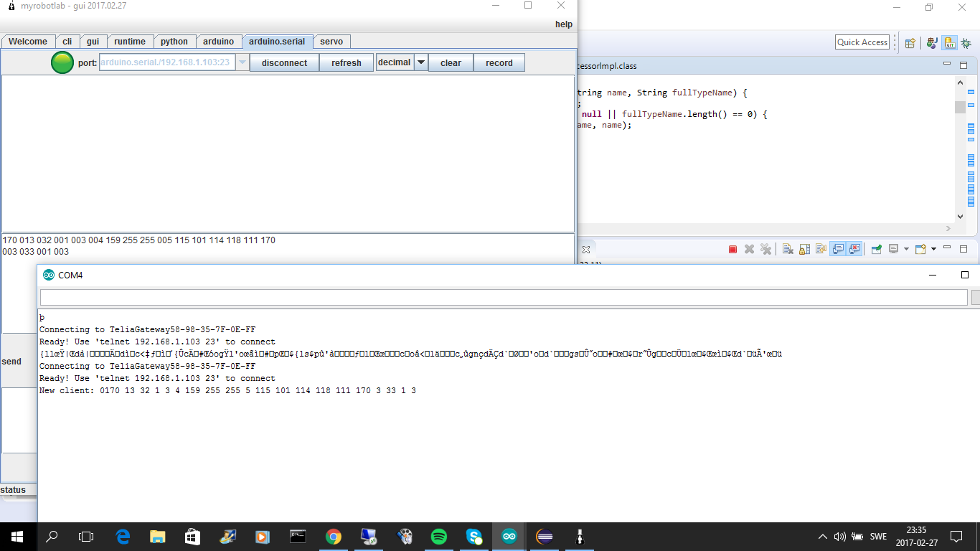The width and height of the screenshot is (980, 551).
Task: Switch to the Debug perspective bug icon
Action: click(966, 43)
